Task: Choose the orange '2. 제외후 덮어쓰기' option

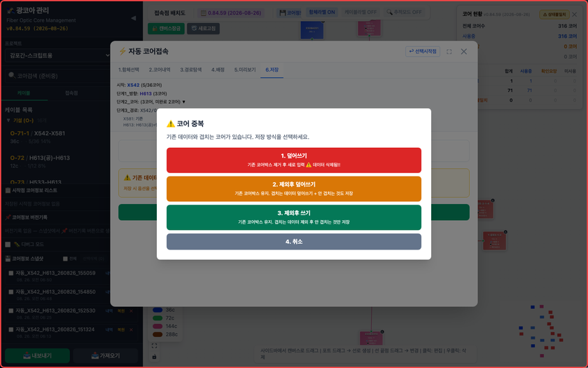Action: tap(293, 189)
